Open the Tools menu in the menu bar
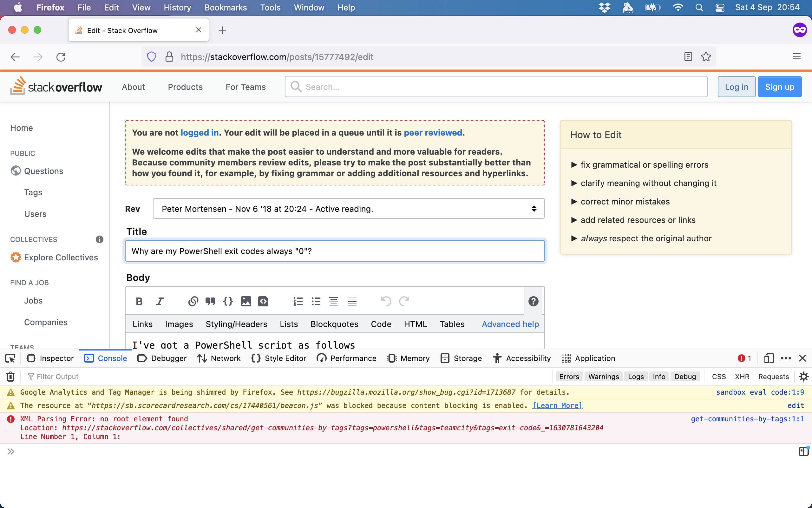This screenshot has width=812, height=508. click(x=270, y=7)
